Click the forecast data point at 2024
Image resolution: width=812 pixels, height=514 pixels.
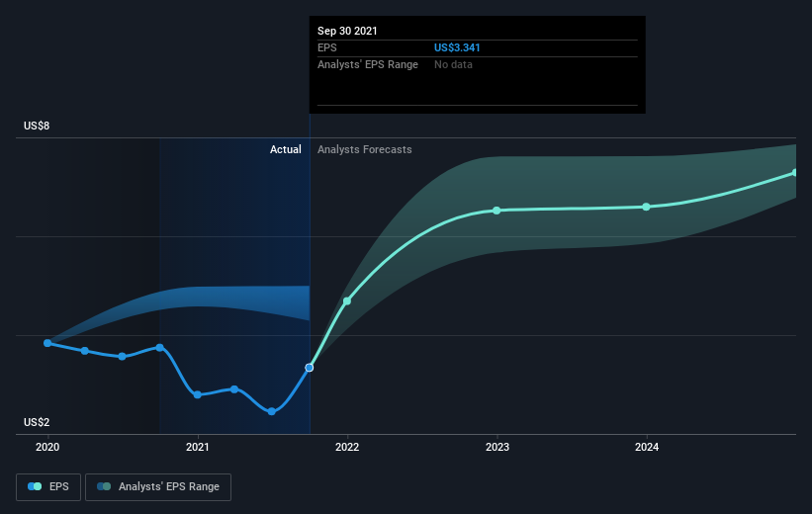(646, 207)
